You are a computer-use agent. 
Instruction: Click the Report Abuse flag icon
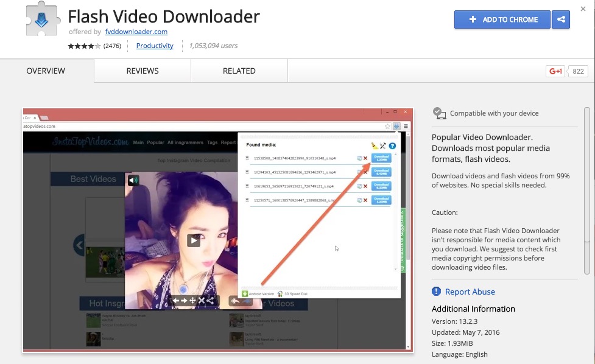tap(436, 292)
